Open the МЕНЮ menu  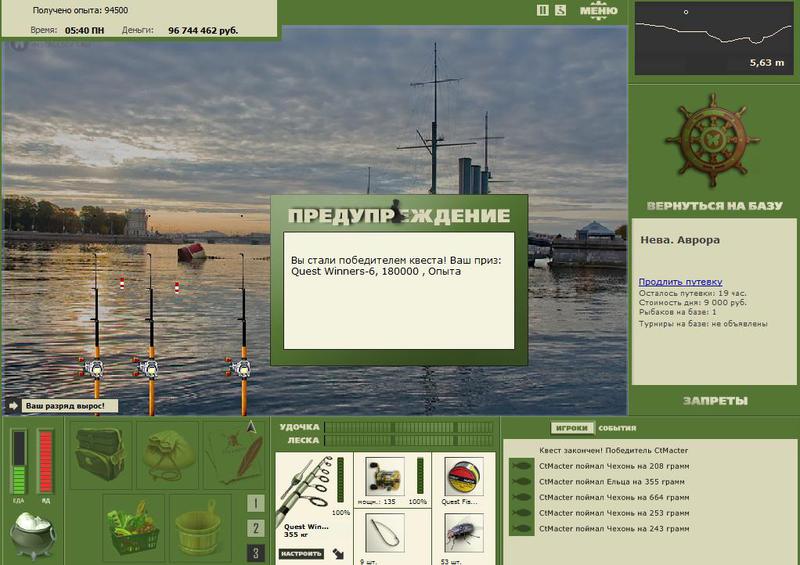(x=598, y=11)
